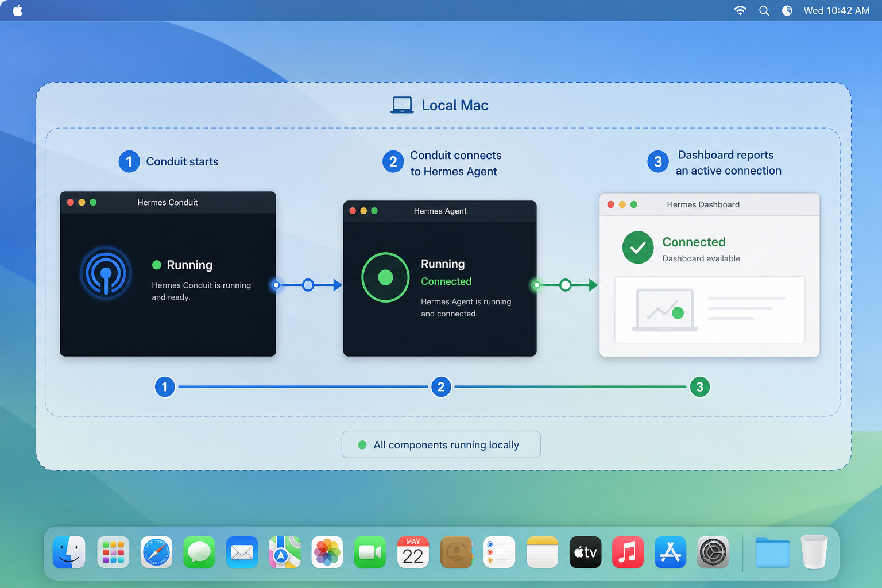882x588 pixels.
Task: Open Safari in the Dock
Action: point(156,552)
